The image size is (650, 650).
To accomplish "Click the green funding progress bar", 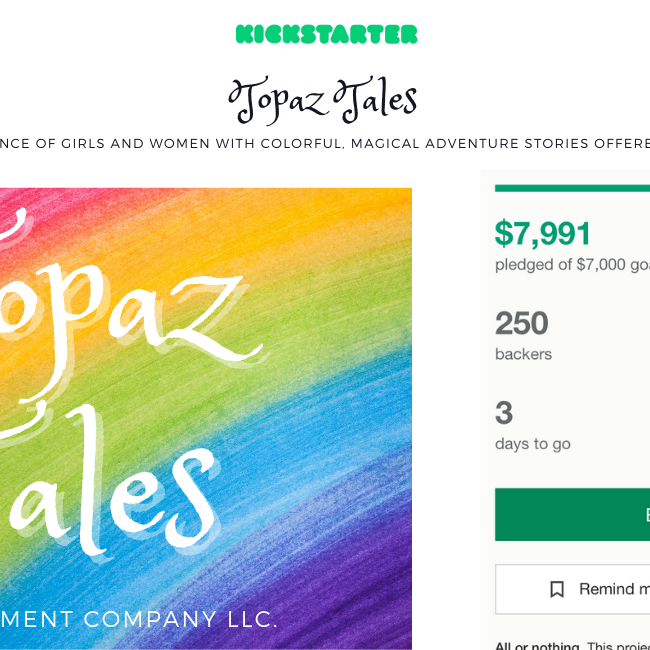I will pos(572,188).
